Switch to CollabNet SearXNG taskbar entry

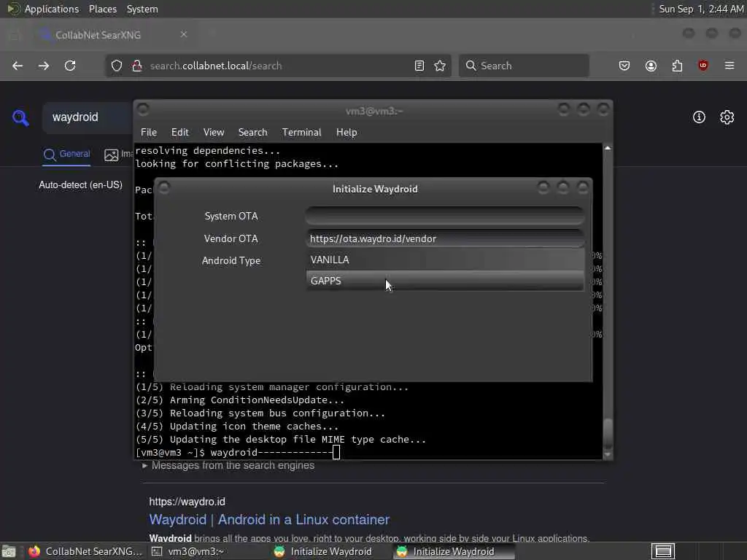[x=85, y=551]
